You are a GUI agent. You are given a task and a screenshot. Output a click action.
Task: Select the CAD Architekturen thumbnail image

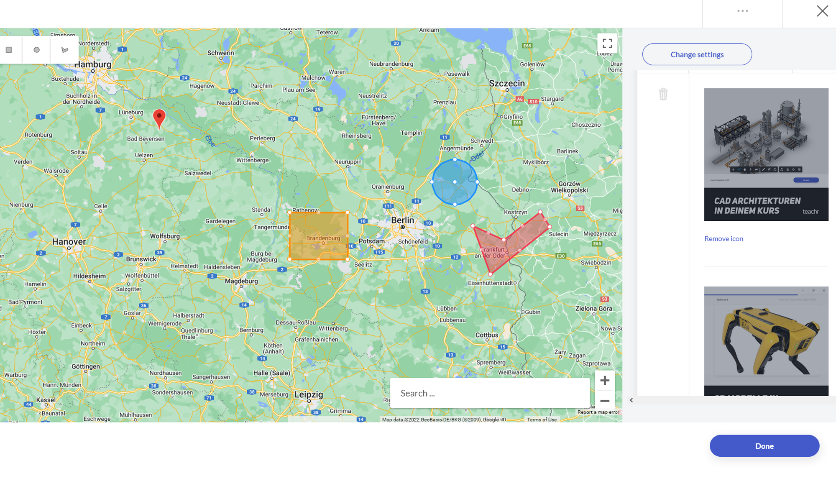pos(766,154)
